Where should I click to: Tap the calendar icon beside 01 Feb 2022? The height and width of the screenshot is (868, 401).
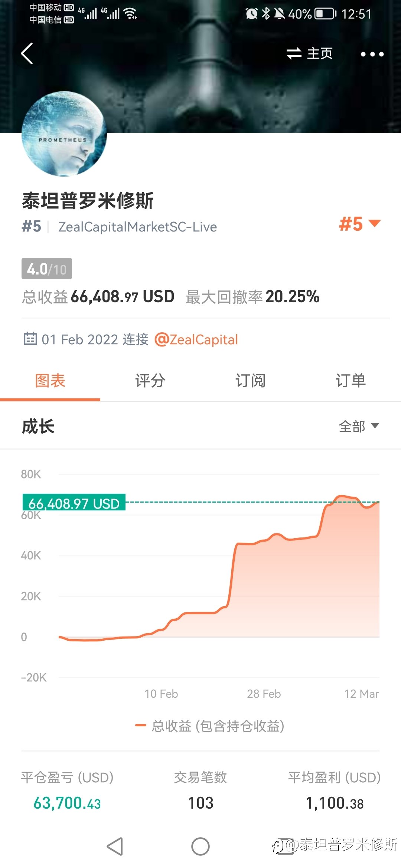point(30,339)
